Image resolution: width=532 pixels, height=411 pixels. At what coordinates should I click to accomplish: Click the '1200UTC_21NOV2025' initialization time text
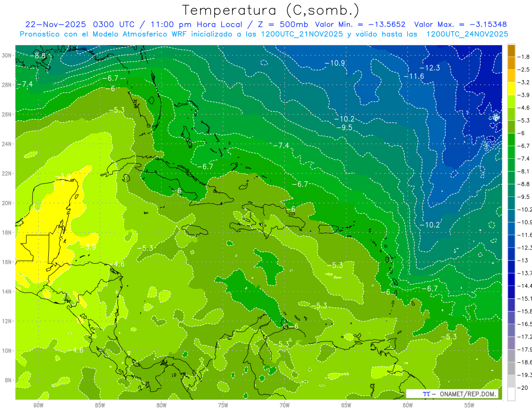pos(302,34)
